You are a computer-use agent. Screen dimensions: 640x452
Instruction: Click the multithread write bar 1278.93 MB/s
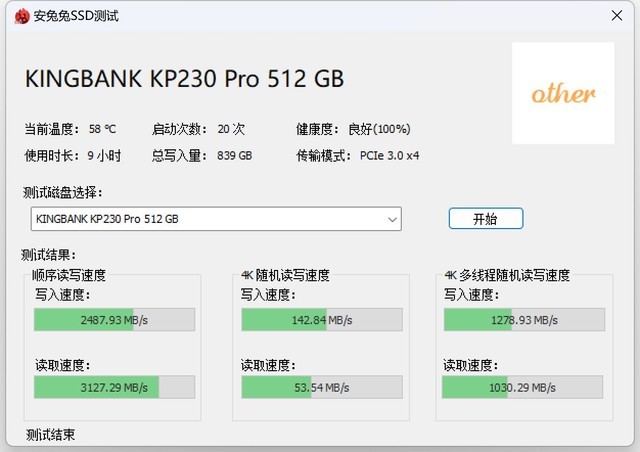click(x=524, y=320)
